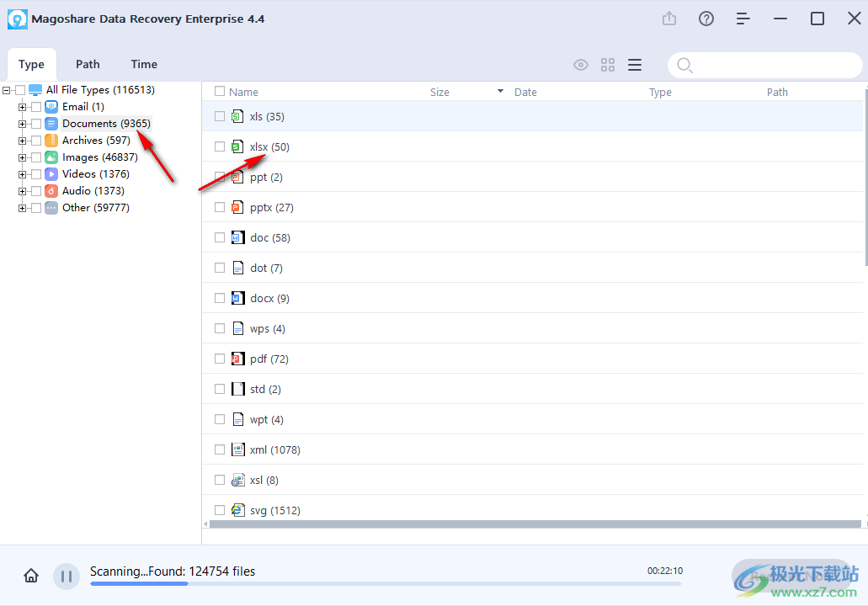Focus the search input field
The width and height of the screenshot is (868, 606).
[765, 66]
